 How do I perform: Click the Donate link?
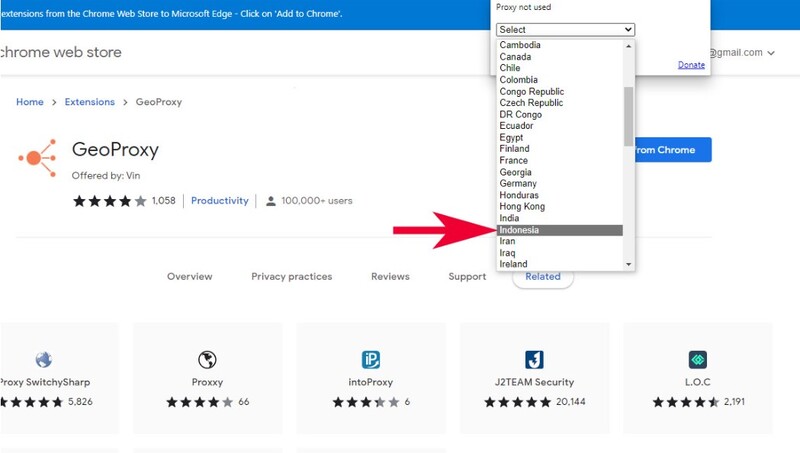[691, 65]
